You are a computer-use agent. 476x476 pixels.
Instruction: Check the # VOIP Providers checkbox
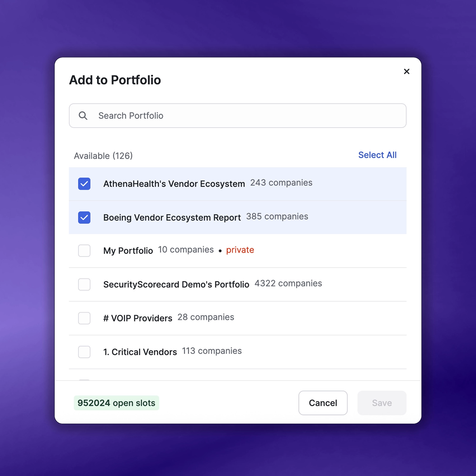84,318
